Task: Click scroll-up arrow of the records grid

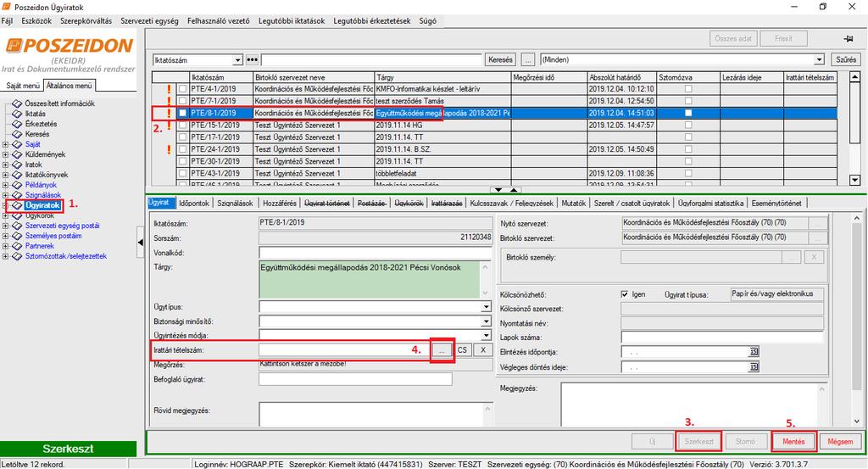Action: click(x=854, y=77)
